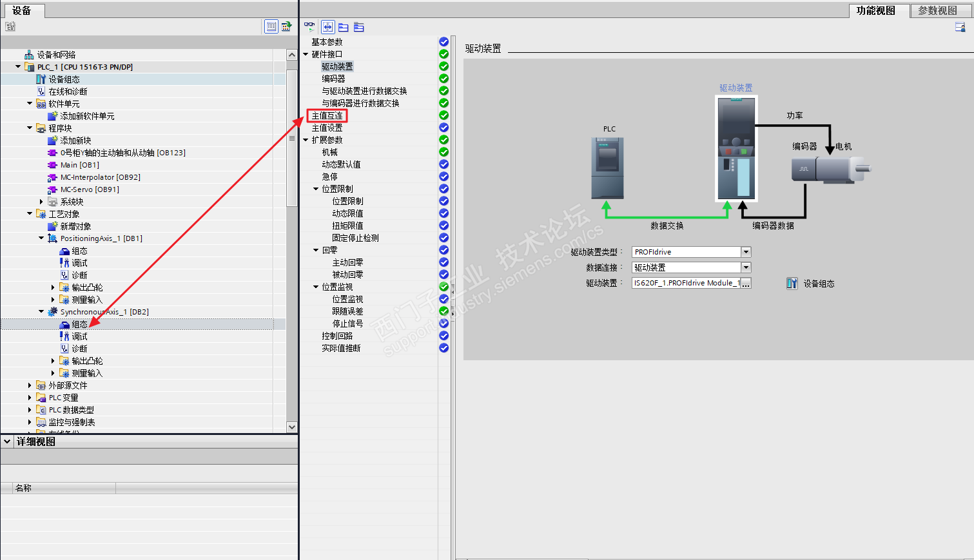This screenshot has width=974, height=560.
Task: Click the leftmost icon in the 设备 toolbar
Action: coord(10,26)
